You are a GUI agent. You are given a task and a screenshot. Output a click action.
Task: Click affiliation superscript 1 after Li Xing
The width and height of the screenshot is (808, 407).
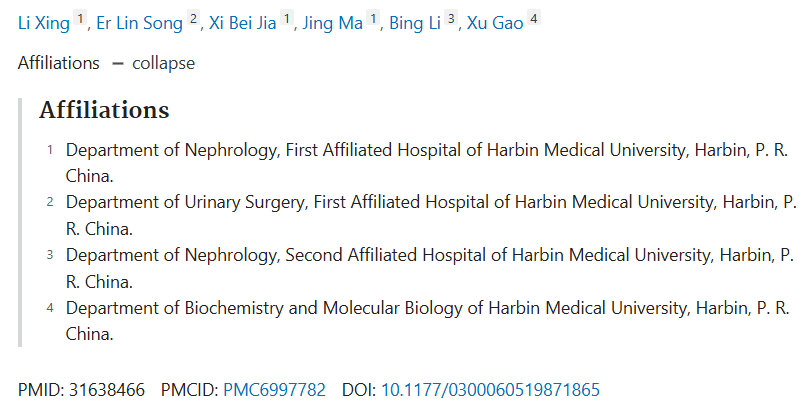coord(80,19)
